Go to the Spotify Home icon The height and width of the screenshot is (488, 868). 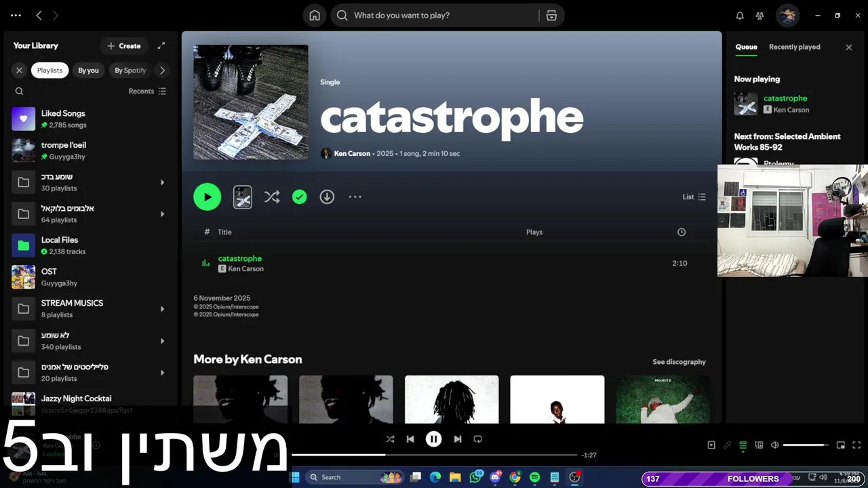(x=315, y=16)
